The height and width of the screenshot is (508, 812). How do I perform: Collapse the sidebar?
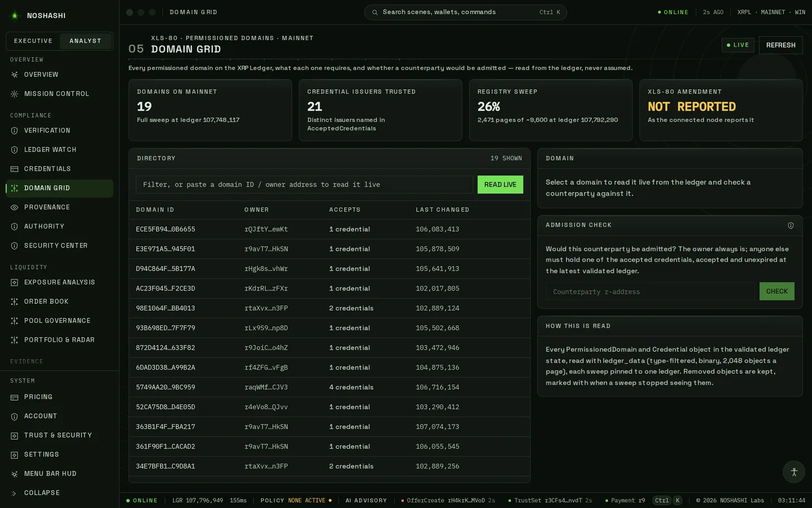pyautogui.click(x=60, y=493)
